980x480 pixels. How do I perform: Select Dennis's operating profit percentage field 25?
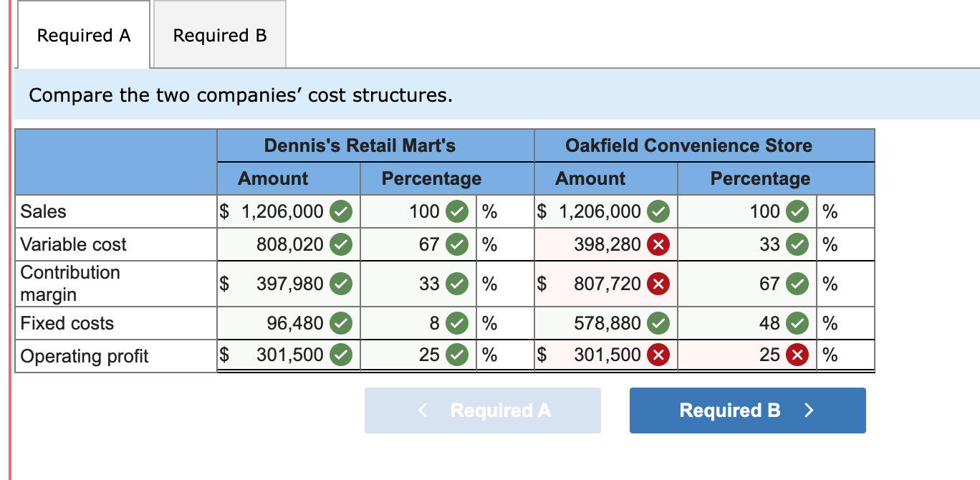[x=418, y=356]
